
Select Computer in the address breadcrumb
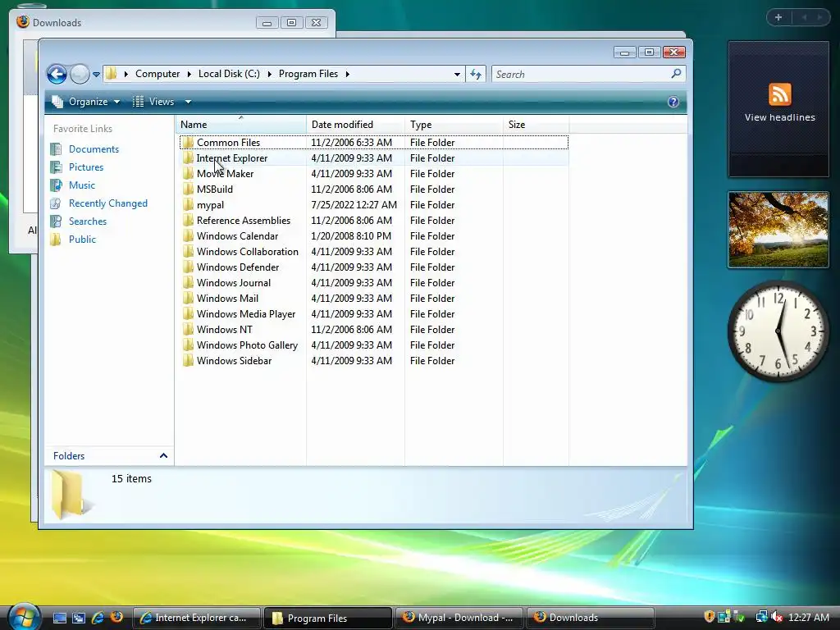pyautogui.click(x=157, y=74)
